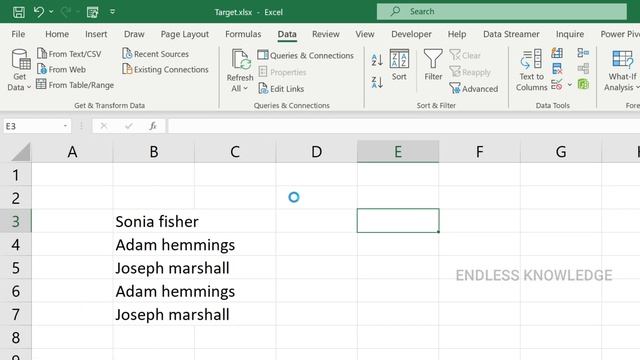
Task: Select the Data tab
Action: pos(287,34)
